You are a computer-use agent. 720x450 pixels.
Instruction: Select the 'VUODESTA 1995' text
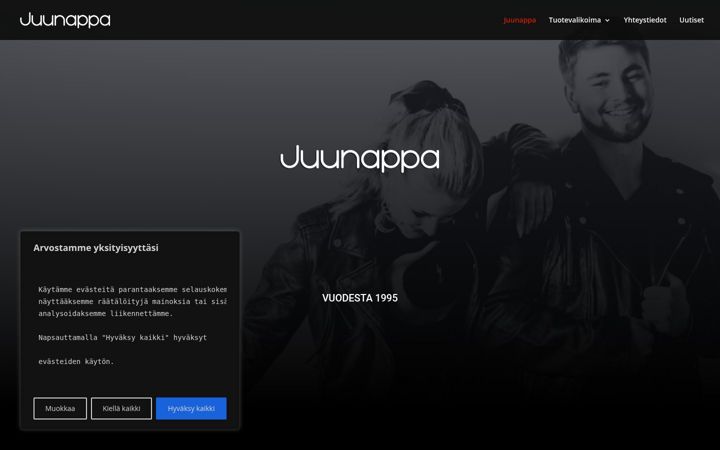(x=360, y=298)
